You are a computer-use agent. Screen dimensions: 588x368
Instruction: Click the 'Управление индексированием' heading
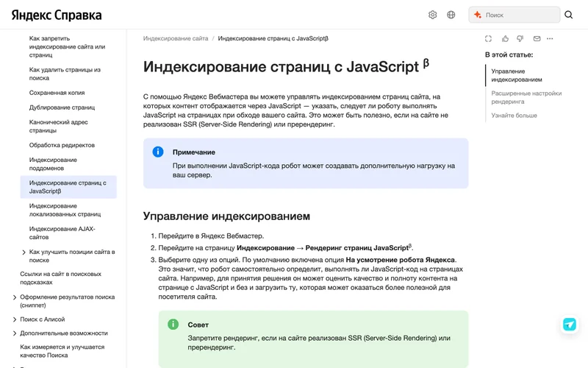pyautogui.click(x=226, y=216)
